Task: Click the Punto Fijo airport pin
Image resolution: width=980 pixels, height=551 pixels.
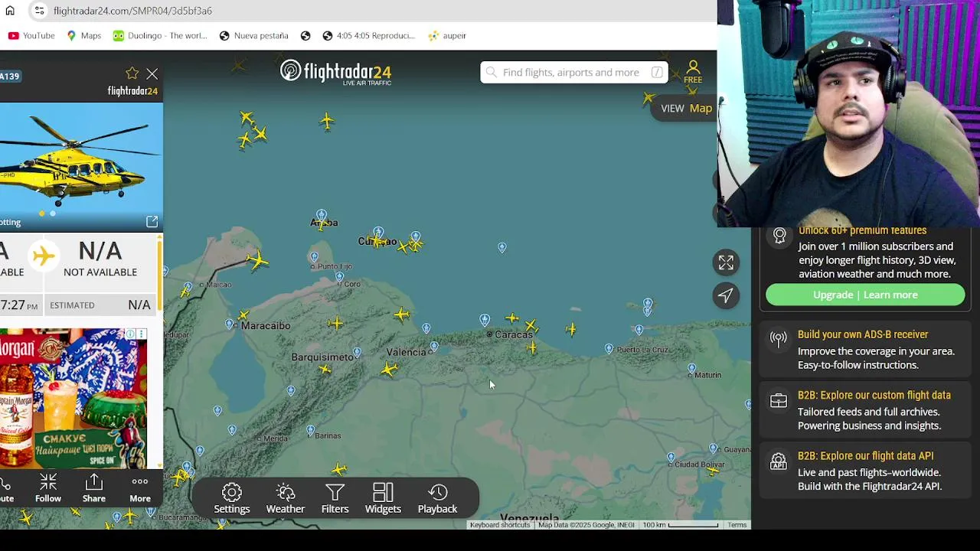Action: point(313,256)
